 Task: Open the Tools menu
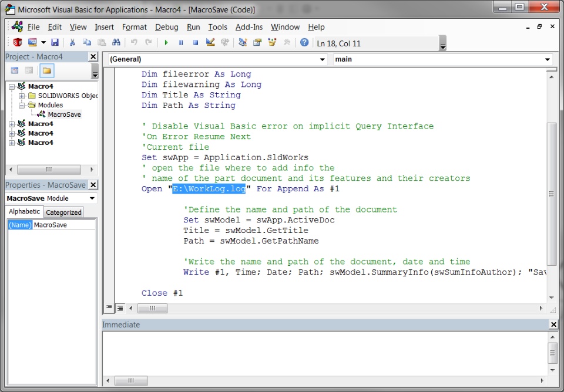click(217, 27)
